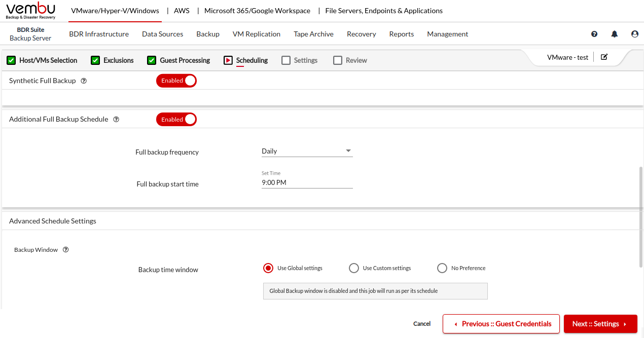Click the help question mark icon
Image resolution: width=644 pixels, height=338 pixels.
[594, 34]
